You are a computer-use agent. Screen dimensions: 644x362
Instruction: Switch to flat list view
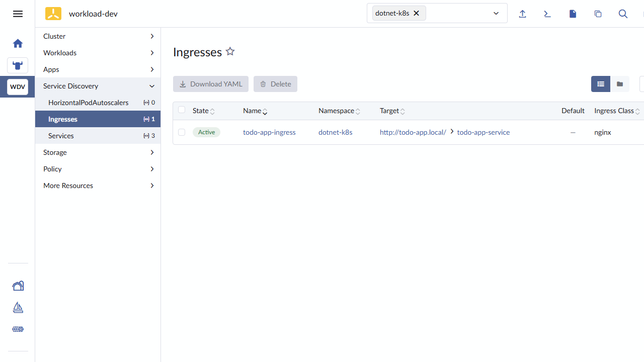click(x=601, y=84)
